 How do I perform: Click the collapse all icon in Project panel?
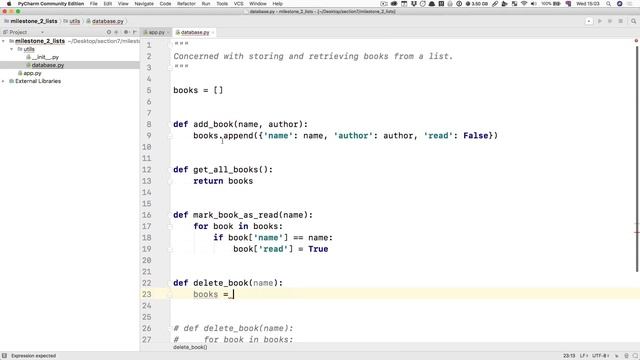(x=116, y=32)
